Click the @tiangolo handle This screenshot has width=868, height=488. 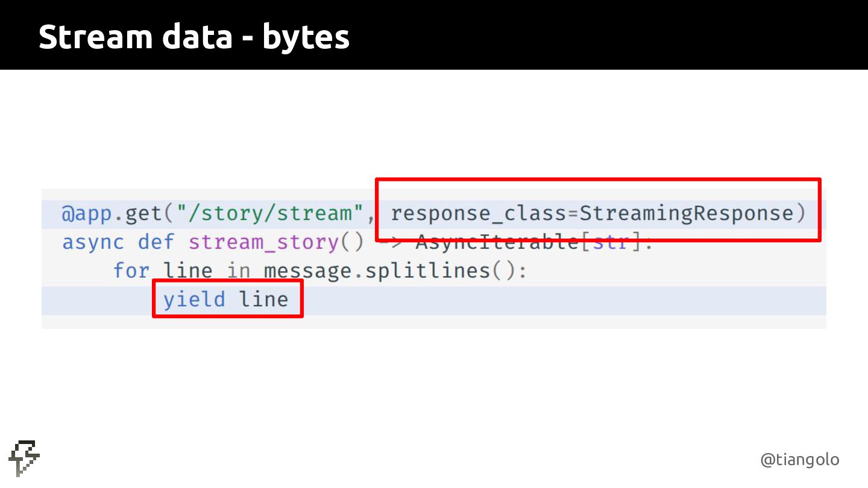[x=799, y=460]
